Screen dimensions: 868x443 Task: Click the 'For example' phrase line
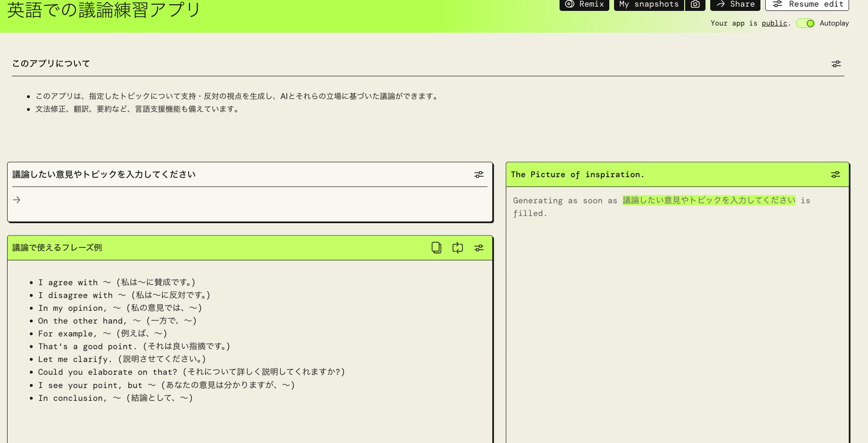103,334
